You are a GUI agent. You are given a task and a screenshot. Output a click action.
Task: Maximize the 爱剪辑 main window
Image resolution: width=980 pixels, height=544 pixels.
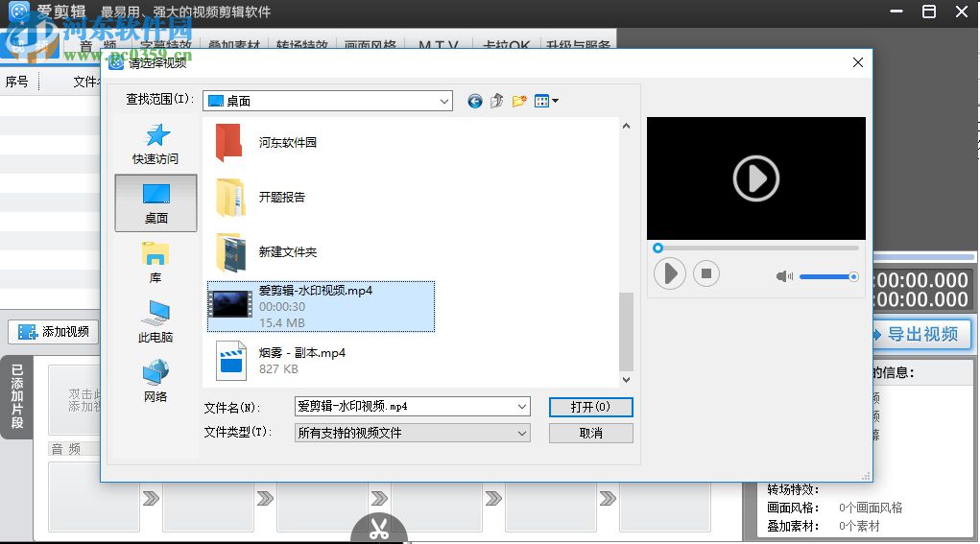(x=929, y=12)
